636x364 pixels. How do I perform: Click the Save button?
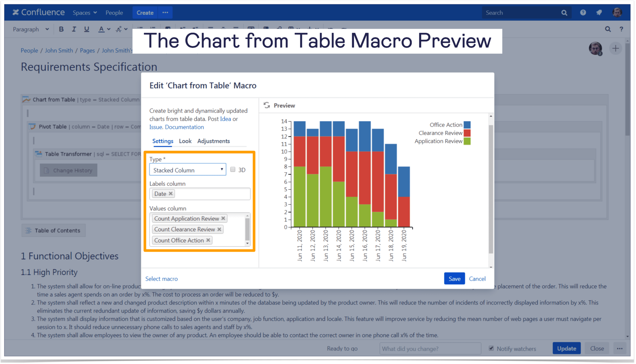click(454, 278)
